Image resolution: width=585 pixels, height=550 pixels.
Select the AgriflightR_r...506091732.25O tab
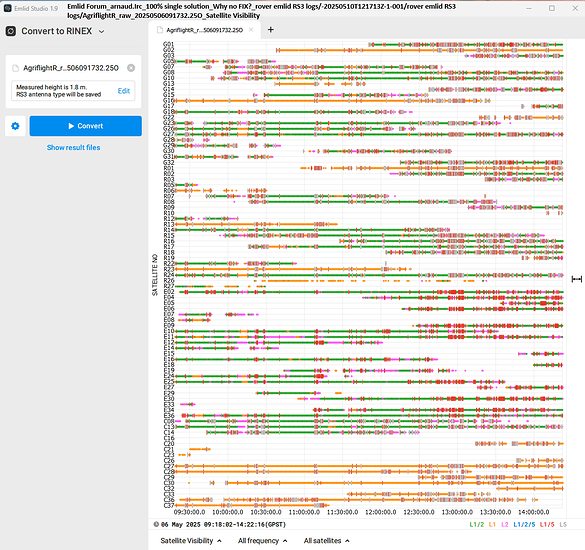[x=204, y=30]
